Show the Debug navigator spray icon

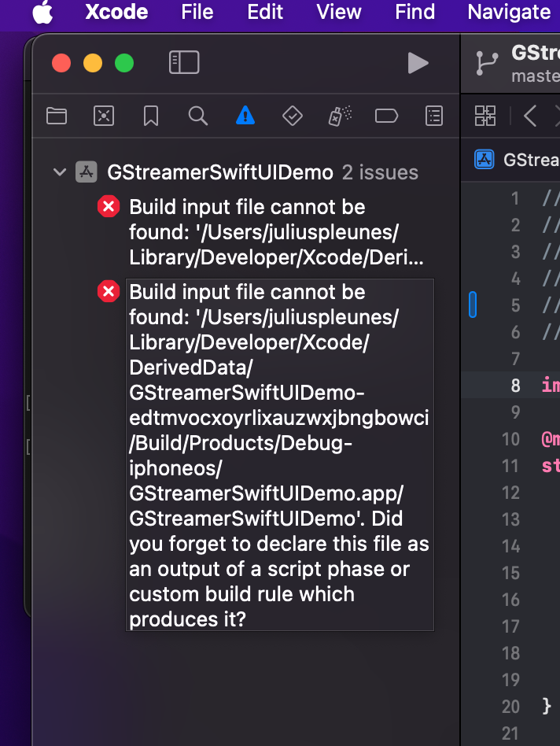pyautogui.click(x=340, y=116)
